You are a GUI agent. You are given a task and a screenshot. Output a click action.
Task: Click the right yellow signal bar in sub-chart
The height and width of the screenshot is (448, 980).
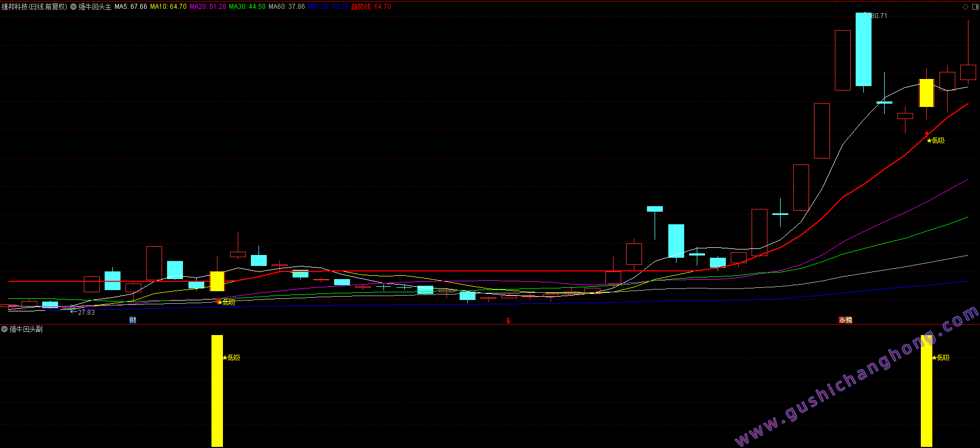[x=926, y=391]
